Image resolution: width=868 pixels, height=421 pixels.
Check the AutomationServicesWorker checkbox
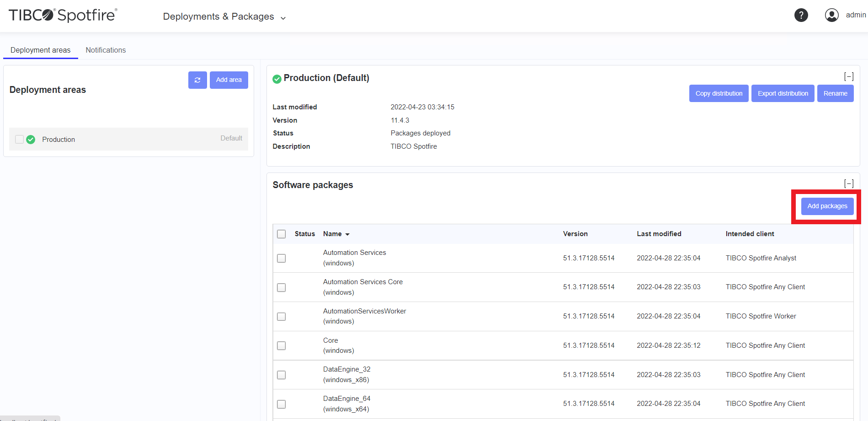282,317
